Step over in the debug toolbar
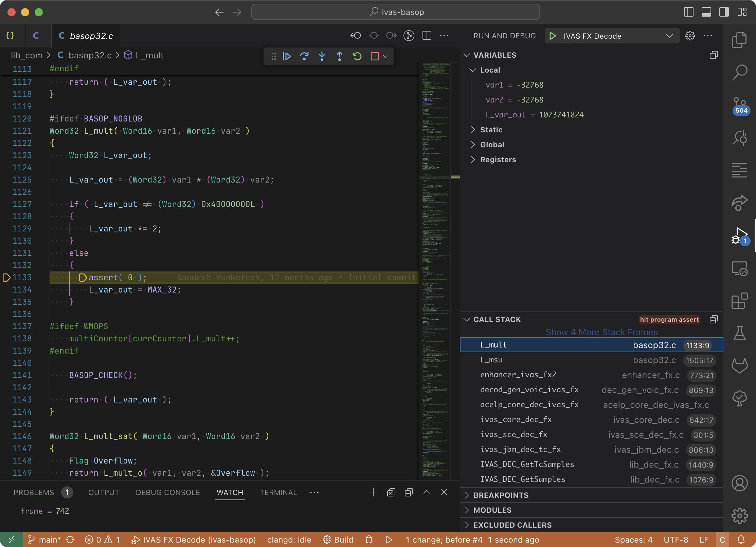This screenshot has width=756, height=547. [x=304, y=56]
